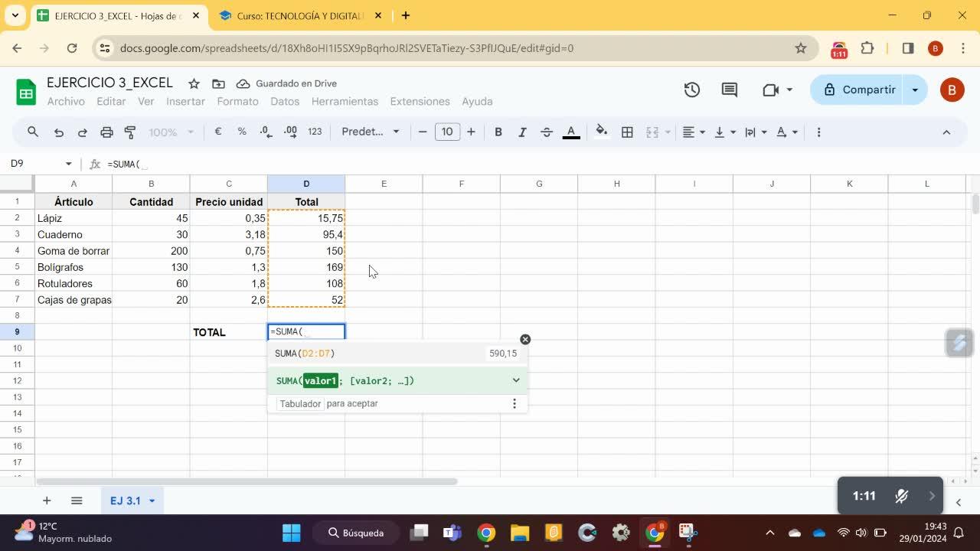This screenshot has height=551, width=980.
Task: Open the fill color paint bucket
Action: pos(602,132)
